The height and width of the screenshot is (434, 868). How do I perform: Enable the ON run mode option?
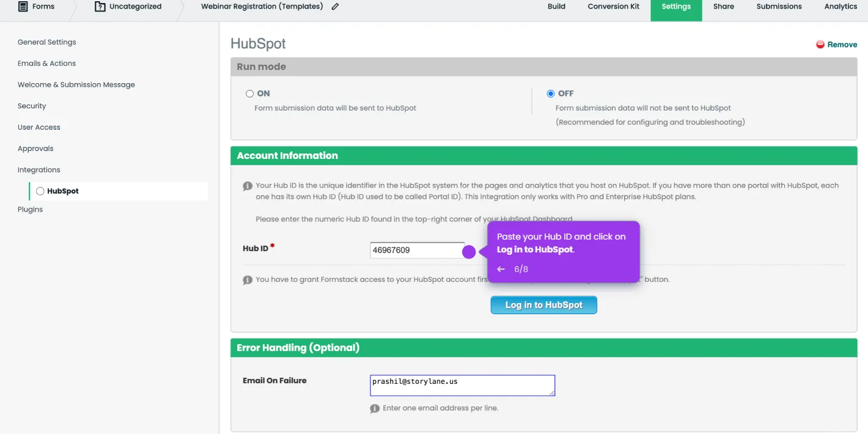coord(251,93)
